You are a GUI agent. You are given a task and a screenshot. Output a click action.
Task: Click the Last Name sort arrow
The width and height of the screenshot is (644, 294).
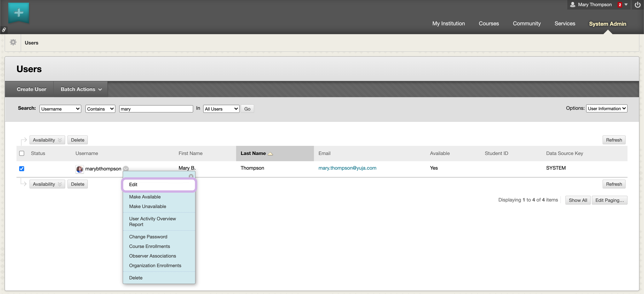click(270, 154)
